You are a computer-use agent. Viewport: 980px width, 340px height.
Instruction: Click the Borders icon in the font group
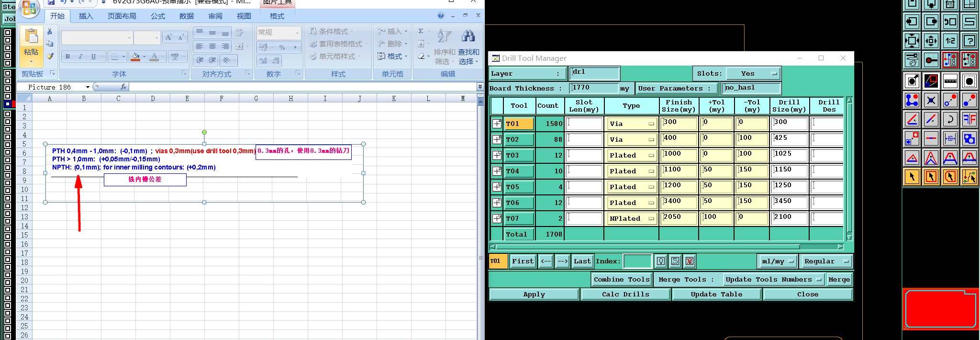coord(114,57)
